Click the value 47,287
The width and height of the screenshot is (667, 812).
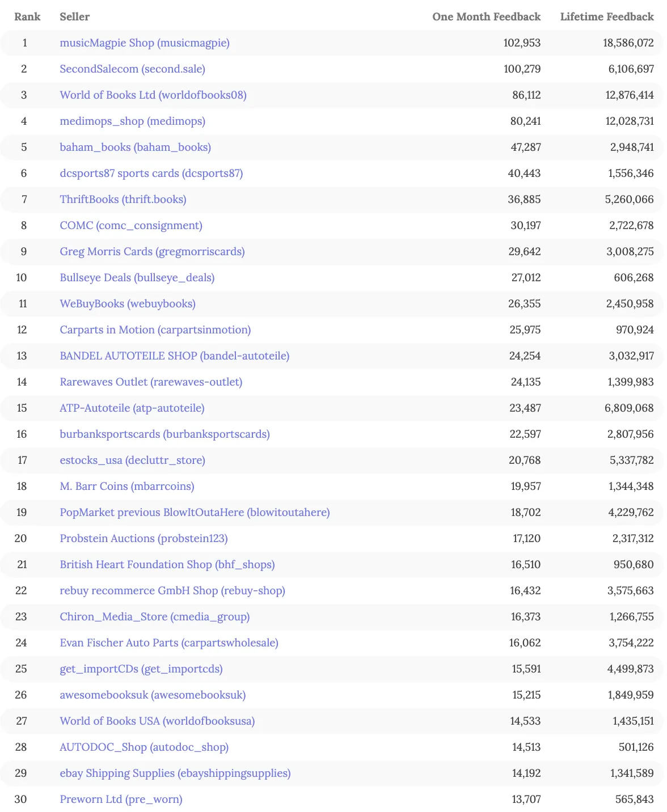pos(526,147)
